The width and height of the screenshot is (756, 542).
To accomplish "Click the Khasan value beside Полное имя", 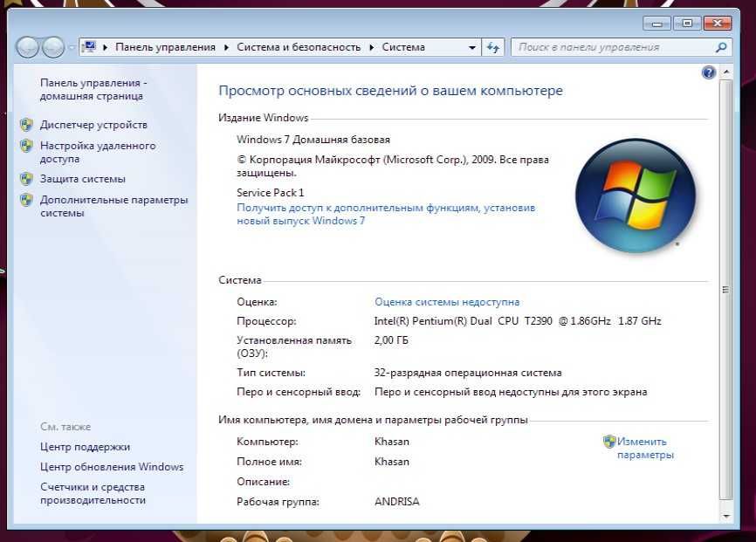I will point(392,462).
